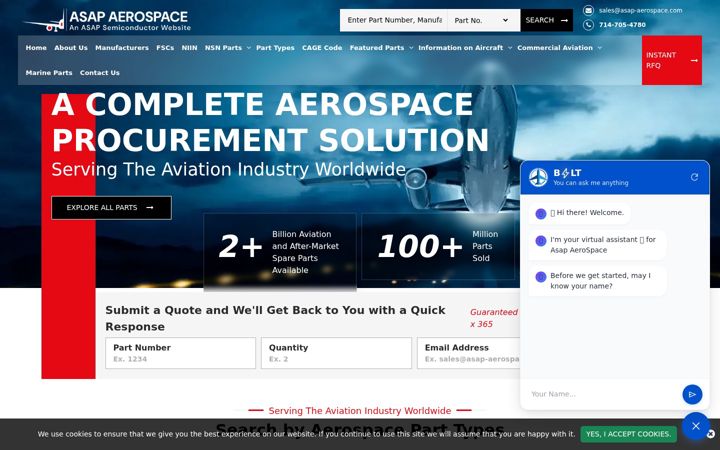720x450 pixels.
Task: Expand the Commercial Aviation menu
Action: point(559,48)
